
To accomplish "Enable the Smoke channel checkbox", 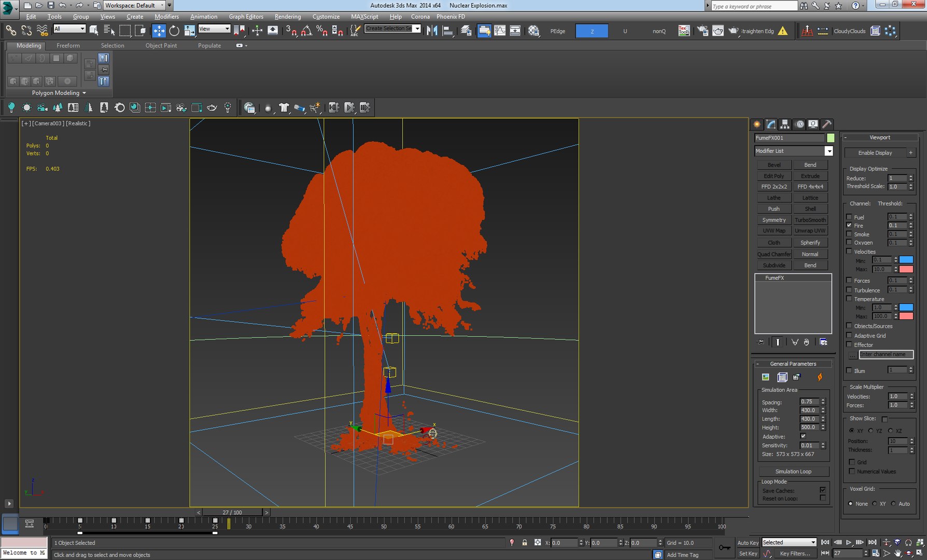I will [849, 234].
